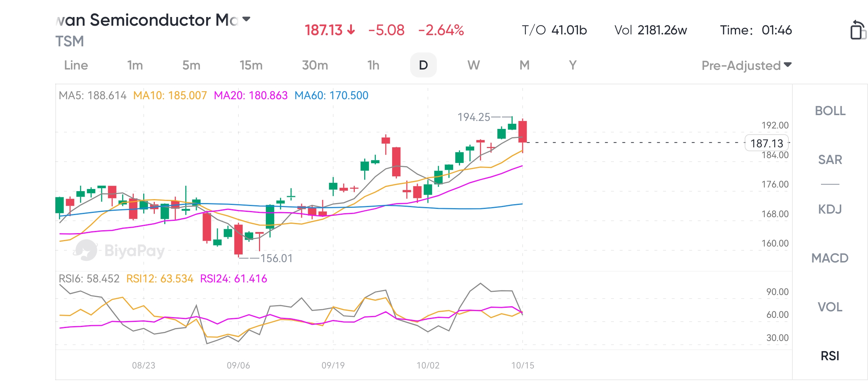Click the MA5: 188.614 legend
The width and height of the screenshot is (868, 391).
tap(93, 96)
